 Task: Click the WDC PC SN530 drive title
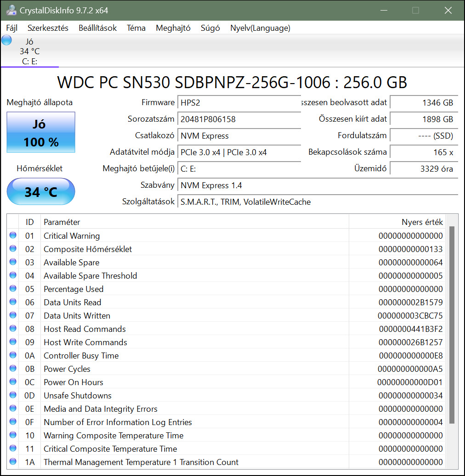coord(232,82)
